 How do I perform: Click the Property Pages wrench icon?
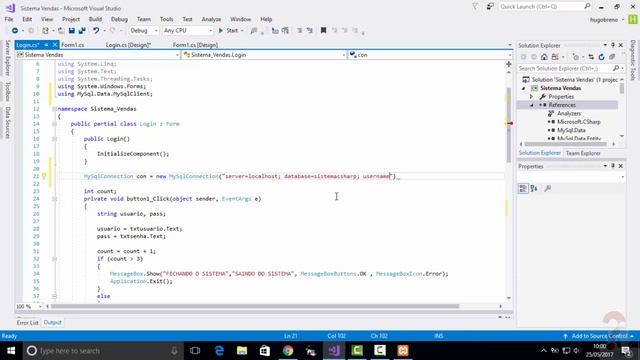point(548,188)
